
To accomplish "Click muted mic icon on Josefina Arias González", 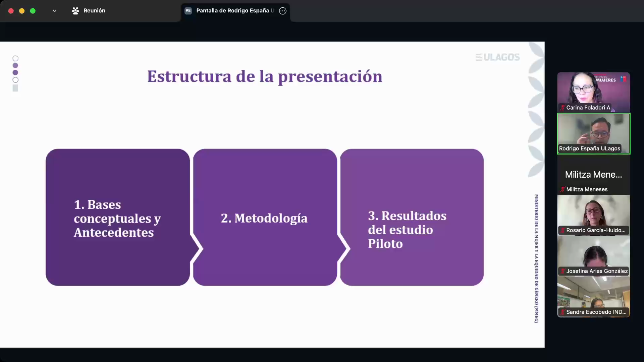I will [562, 271].
